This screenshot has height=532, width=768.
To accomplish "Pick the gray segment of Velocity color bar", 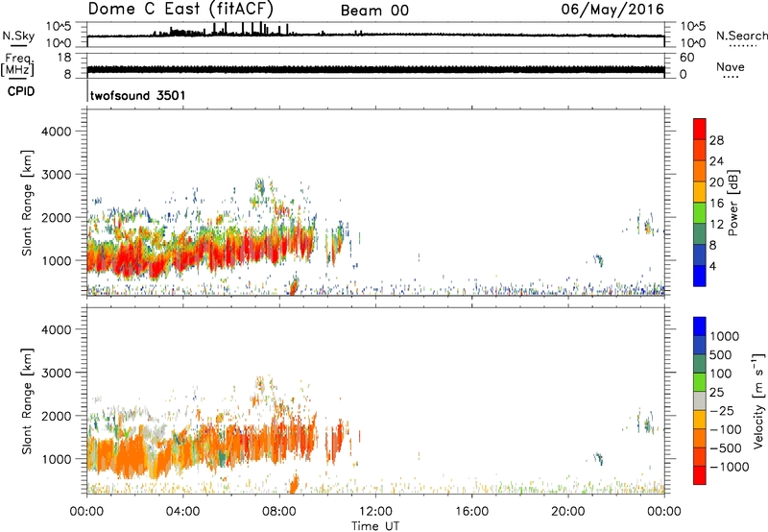I will pos(700,400).
